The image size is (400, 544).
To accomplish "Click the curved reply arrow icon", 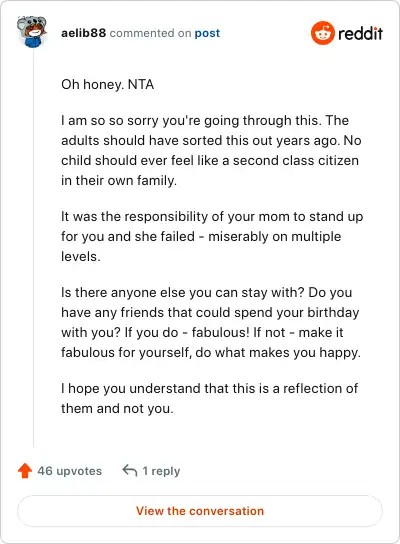I will point(130,470).
